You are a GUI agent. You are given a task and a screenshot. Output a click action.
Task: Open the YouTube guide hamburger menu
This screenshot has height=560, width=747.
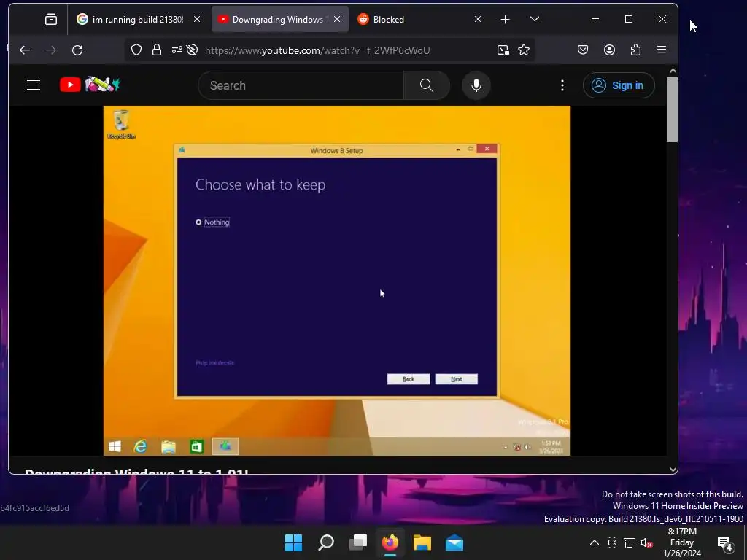(34, 85)
